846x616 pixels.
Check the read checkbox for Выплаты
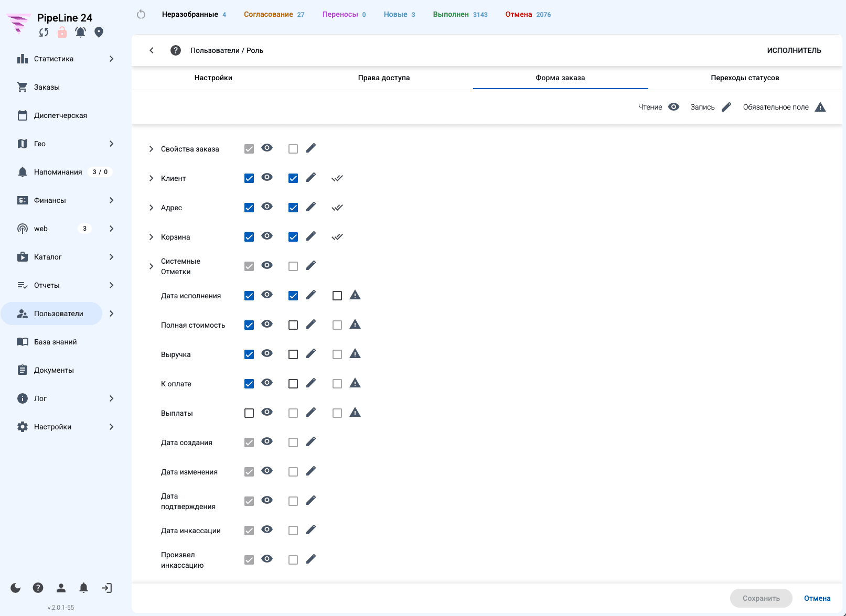pos(249,413)
